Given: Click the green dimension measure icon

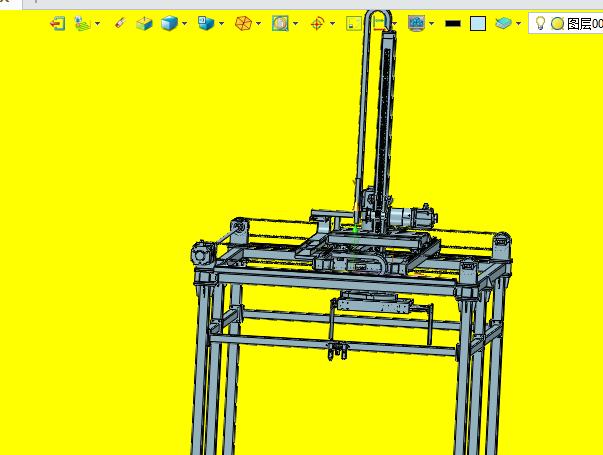Looking at the screenshot, I should 381,24.
